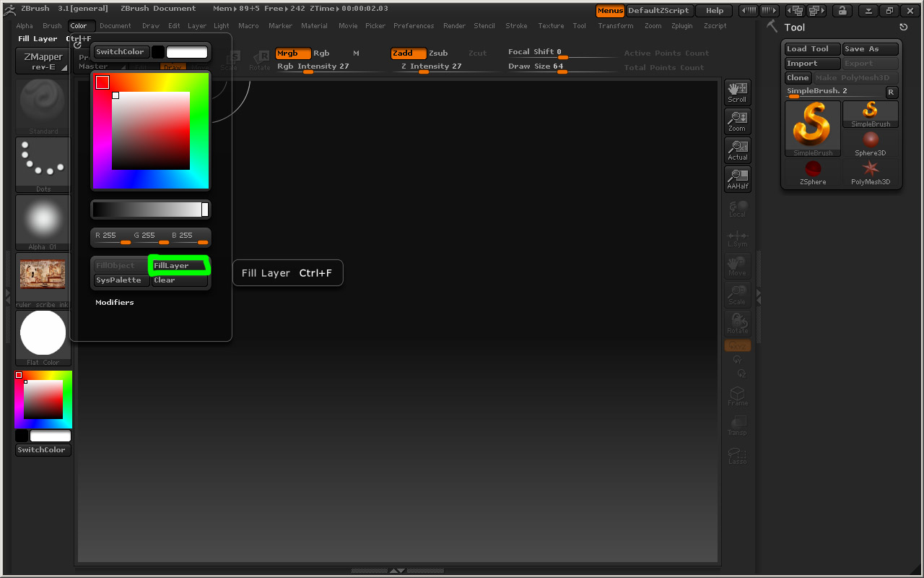Screen dimensions: 924x578
Task: Open the Brush menu
Action: pos(52,26)
